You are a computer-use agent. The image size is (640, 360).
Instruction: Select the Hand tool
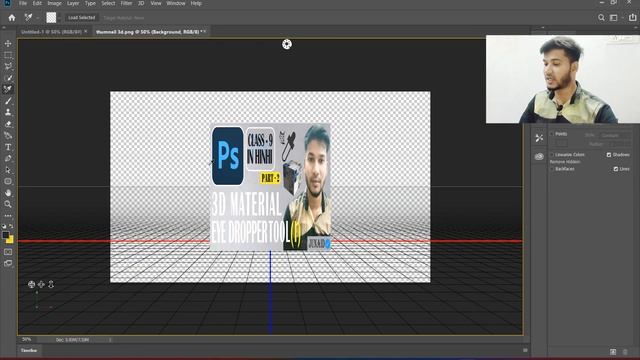click(8, 193)
